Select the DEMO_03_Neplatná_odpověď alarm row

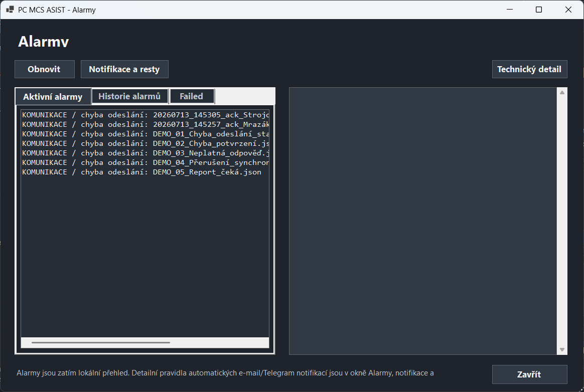click(x=145, y=153)
